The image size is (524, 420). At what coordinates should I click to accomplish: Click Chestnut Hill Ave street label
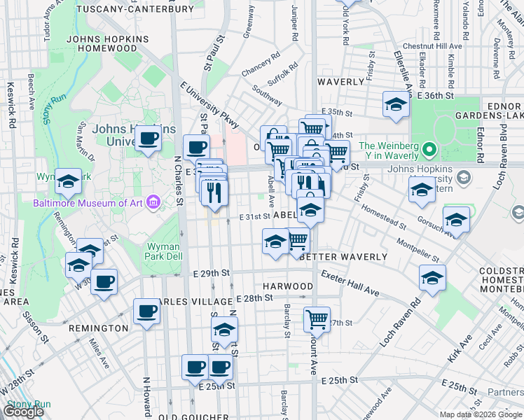(x=432, y=46)
